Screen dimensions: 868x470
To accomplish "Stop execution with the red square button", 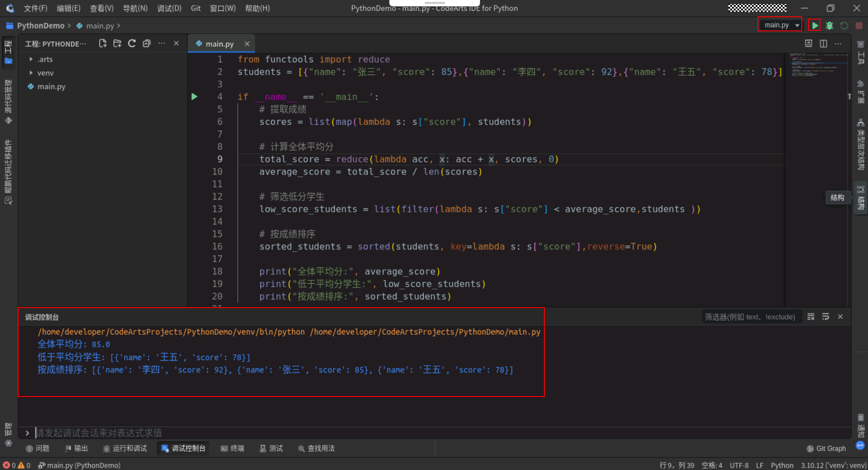I will 858,25.
